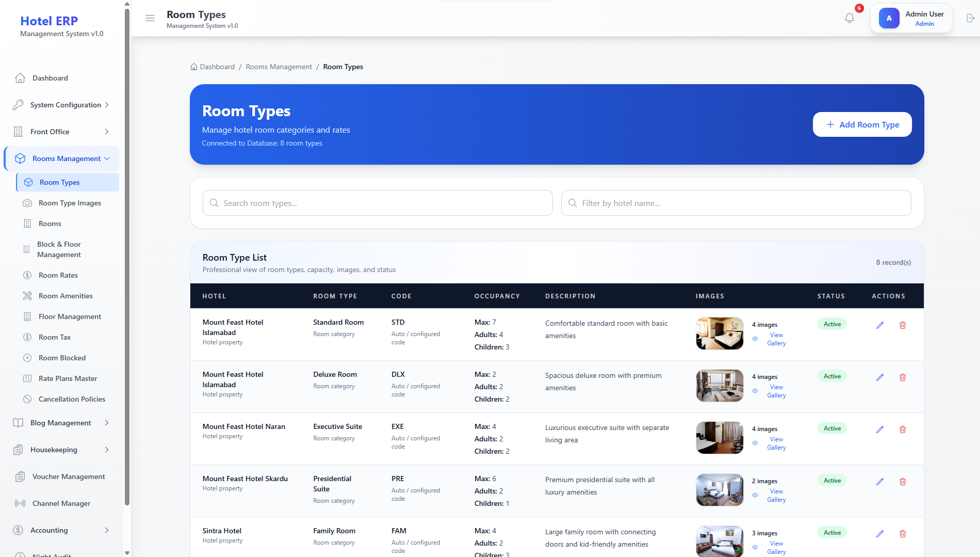This screenshot has width=980, height=557.
Task: Open the Deluxe Room thumbnail image
Action: (x=720, y=386)
